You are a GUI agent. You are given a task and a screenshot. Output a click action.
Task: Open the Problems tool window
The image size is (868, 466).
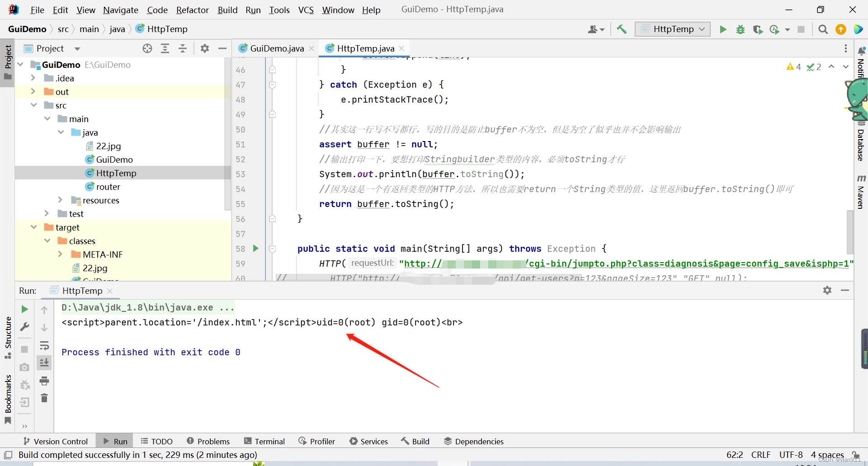208,441
